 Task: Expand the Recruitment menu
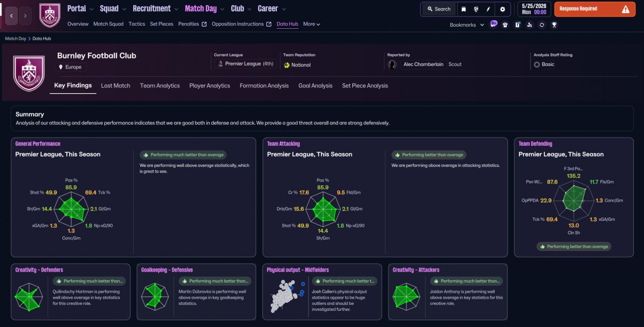click(155, 9)
